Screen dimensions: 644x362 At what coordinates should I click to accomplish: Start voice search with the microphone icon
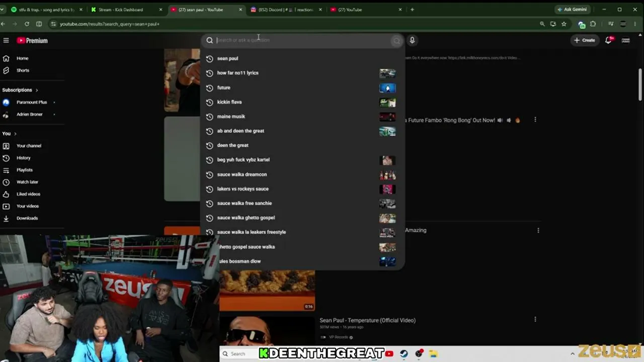412,40
